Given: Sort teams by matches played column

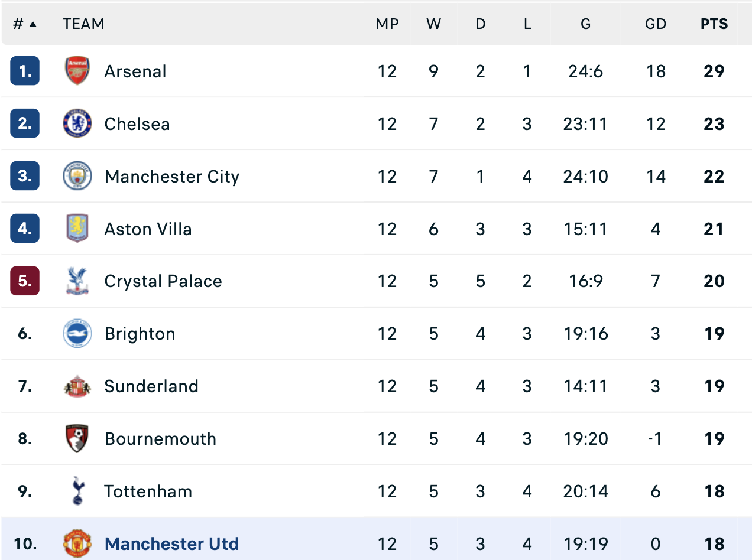Looking at the screenshot, I should coord(388,24).
